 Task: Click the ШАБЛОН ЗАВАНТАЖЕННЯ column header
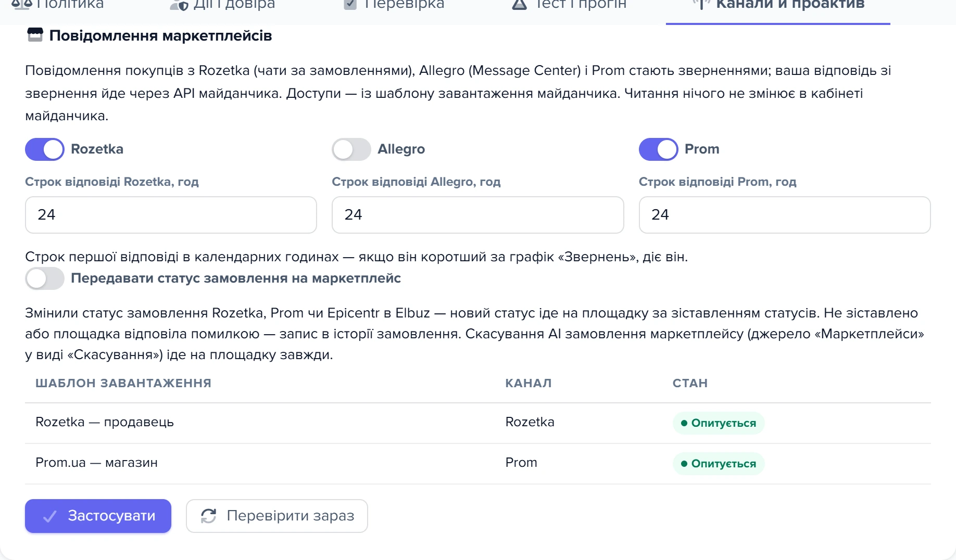coord(123,383)
